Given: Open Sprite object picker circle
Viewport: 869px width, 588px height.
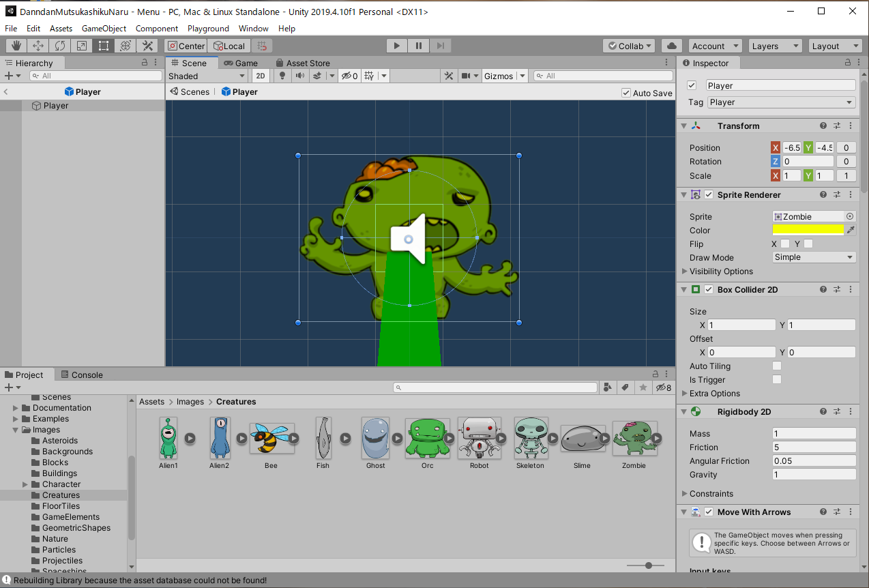Looking at the screenshot, I should point(850,216).
